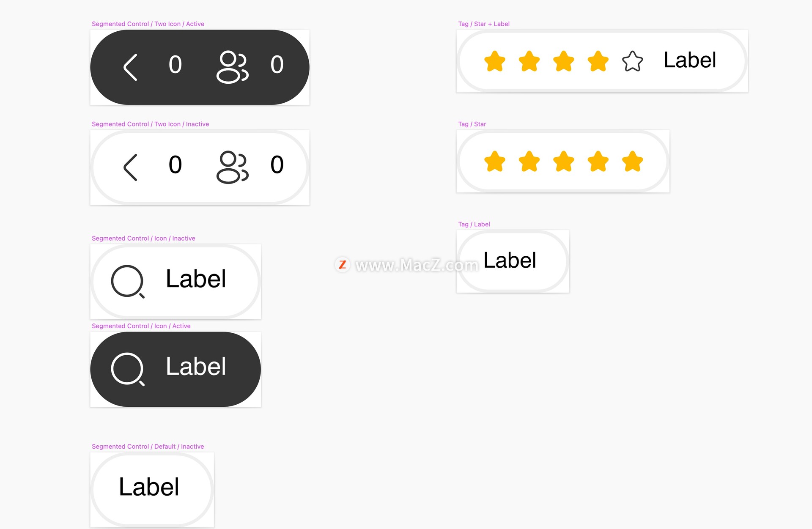Select the "Segmented Control / Two Icon / Inactive" frame title
The height and width of the screenshot is (529, 812).
tap(150, 124)
